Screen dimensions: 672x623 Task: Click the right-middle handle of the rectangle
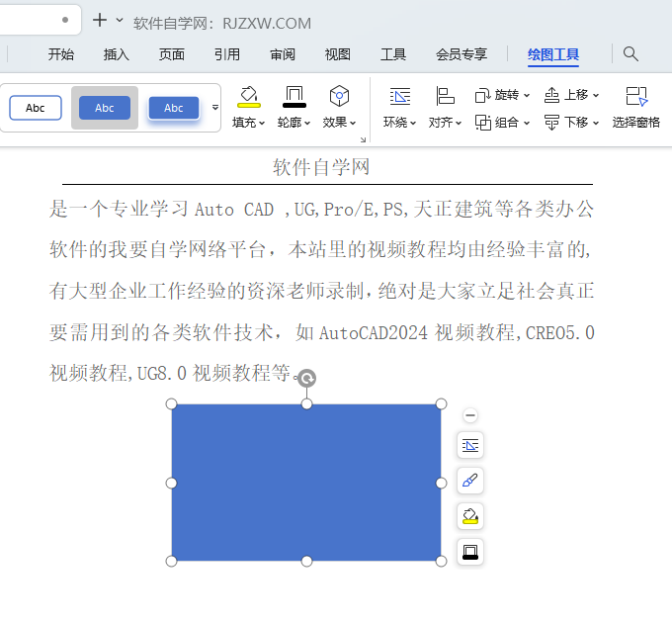point(441,484)
